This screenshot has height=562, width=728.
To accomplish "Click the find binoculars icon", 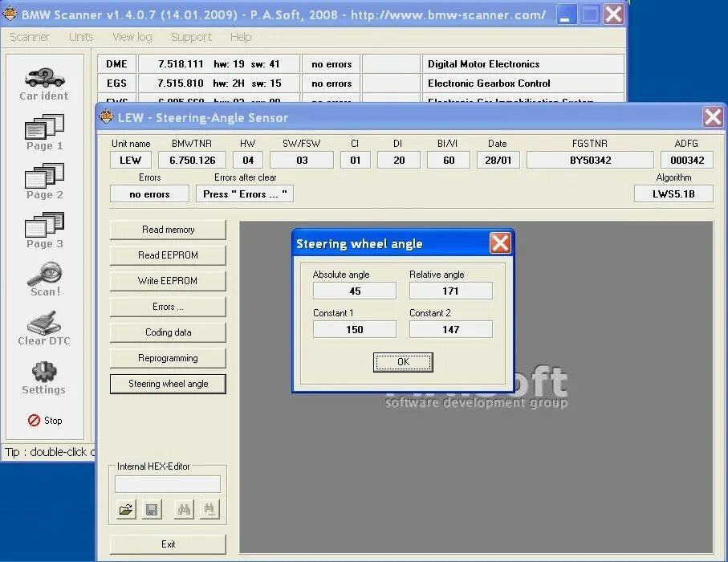I will point(184,510).
